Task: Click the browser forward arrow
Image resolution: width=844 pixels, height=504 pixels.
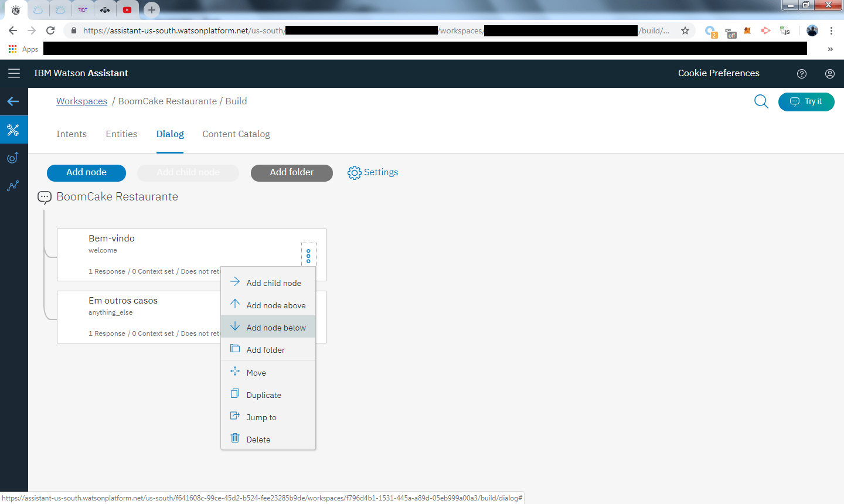Action: (x=32, y=30)
